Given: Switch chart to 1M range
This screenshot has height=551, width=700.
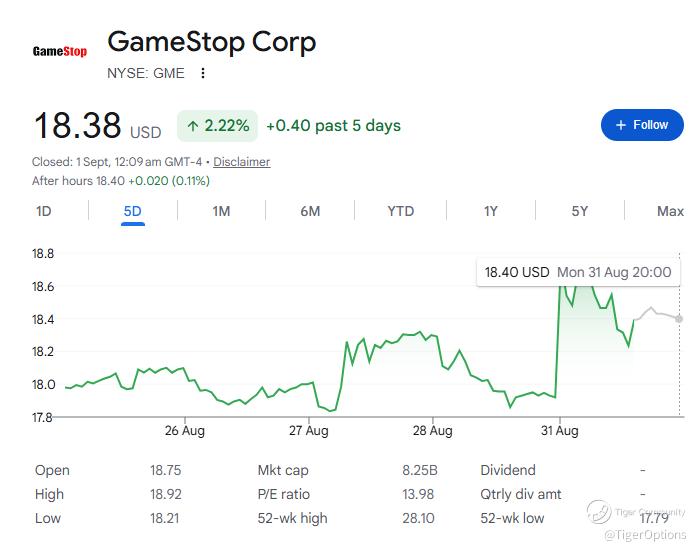Looking at the screenshot, I should pyautogui.click(x=221, y=211).
